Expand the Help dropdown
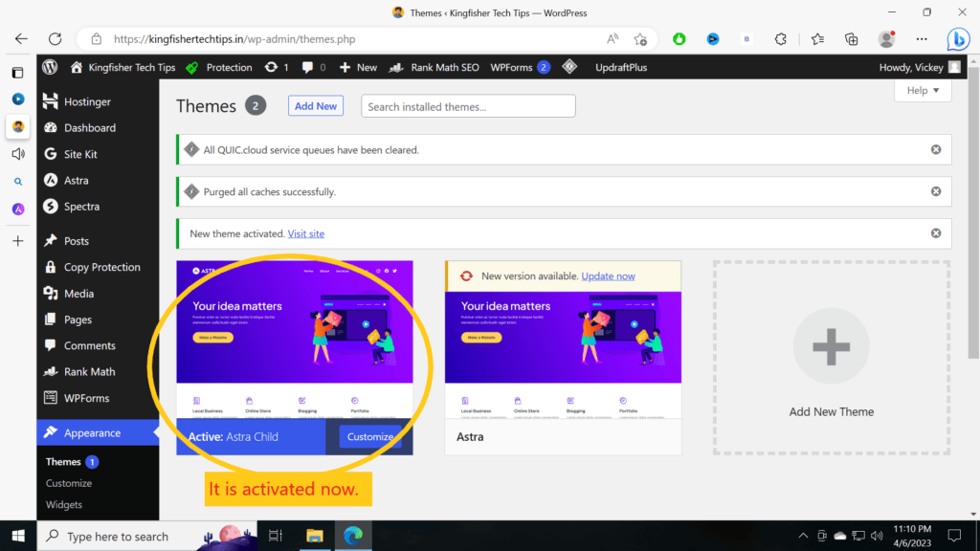The height and width of the screenshot is (551, 980). point(923,91)
